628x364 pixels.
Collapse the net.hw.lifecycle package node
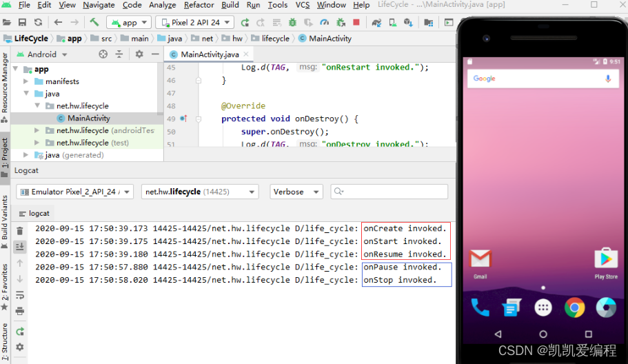click(x=37, y=105)
